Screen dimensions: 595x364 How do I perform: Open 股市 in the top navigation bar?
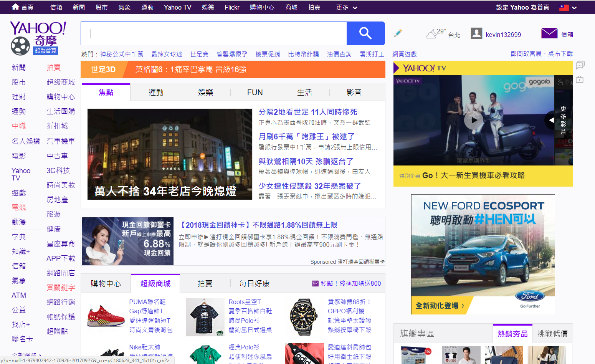tap(101, 7)
